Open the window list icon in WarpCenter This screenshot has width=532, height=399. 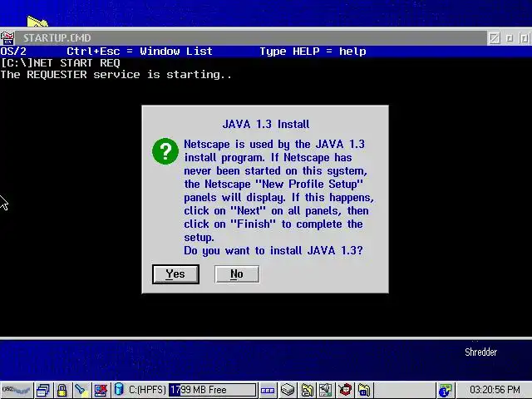tap(43, 390)
